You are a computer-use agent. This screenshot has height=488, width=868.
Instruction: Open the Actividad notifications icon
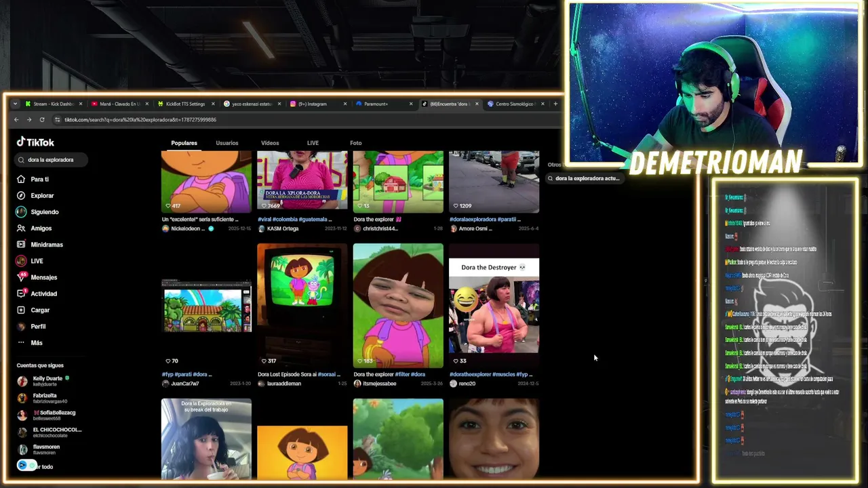[21, 293]
